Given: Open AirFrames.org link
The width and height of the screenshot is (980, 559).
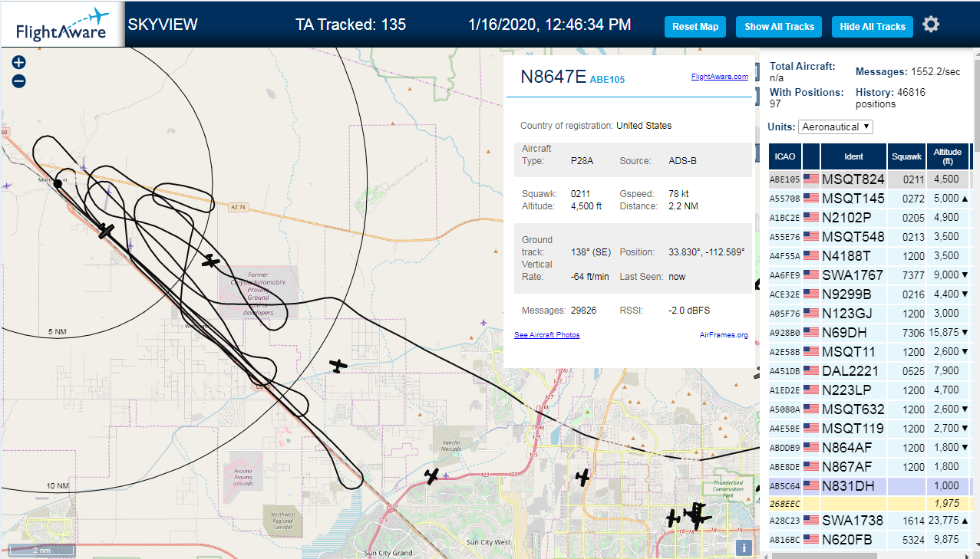Looking at the screenshot, I should (x=724, y=335).
